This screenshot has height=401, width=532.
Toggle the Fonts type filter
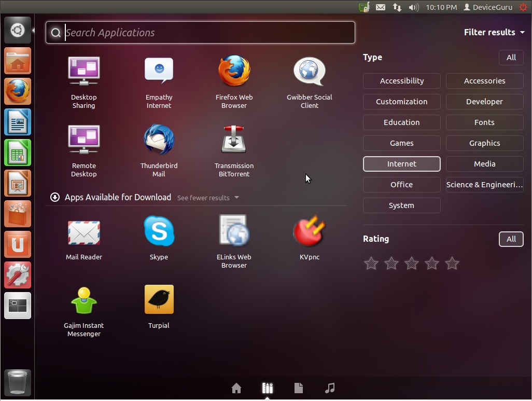[484, 122]
